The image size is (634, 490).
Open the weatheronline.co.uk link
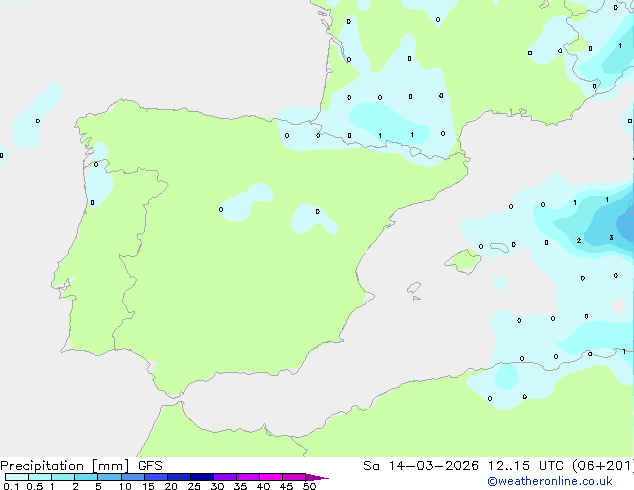[550, 481]
